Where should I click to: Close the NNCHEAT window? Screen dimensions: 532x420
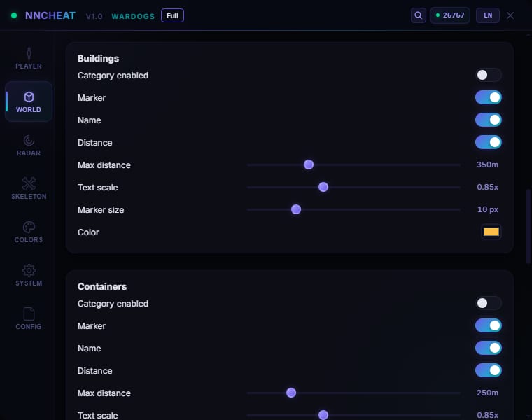point(510,15)
